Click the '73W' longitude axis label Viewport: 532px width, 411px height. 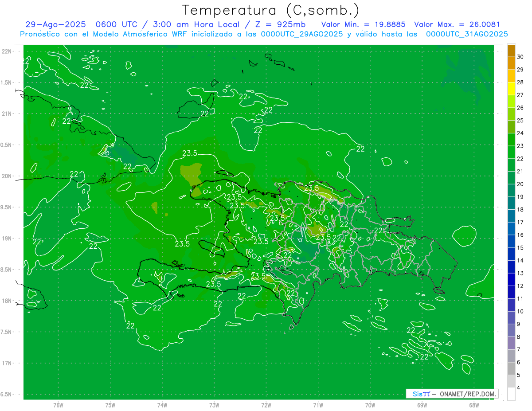click(x=214, y=405)
